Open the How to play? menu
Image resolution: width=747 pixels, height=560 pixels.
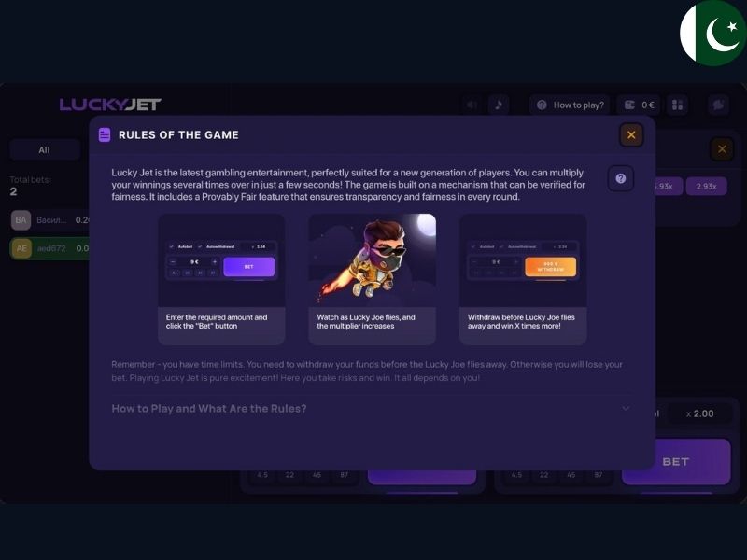pos(570,105)
